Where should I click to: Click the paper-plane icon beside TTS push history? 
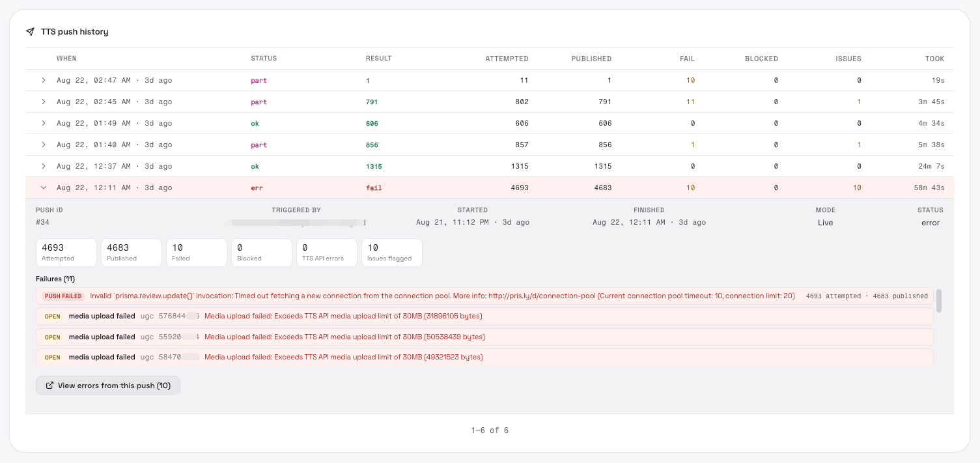[x=30, y=32]
